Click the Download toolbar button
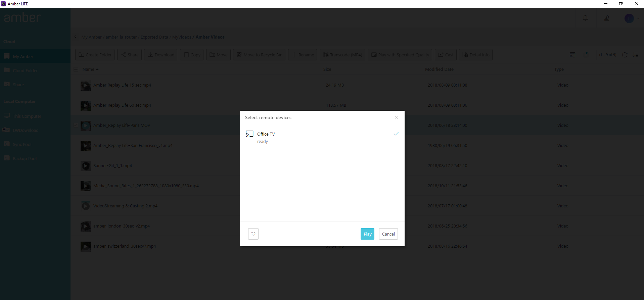 pos(161,55)
